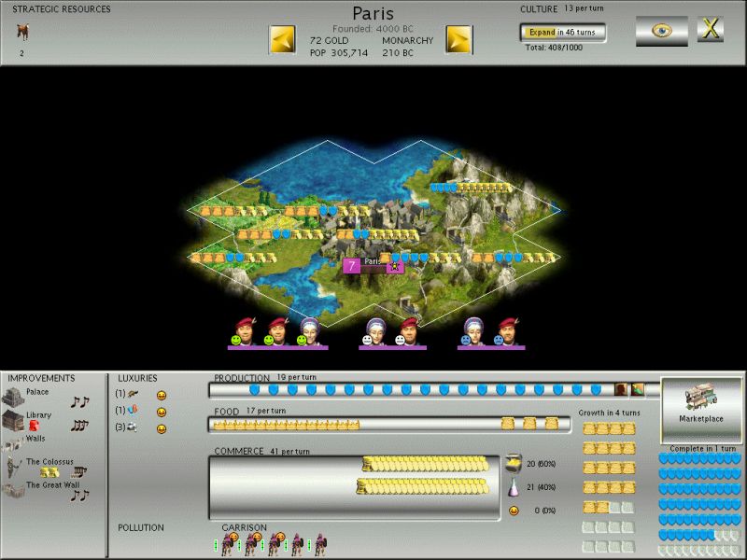Click the red content-face icon under Library
Image resolution: width=747 pixels, height=560 pixels.
pos(34,425)
